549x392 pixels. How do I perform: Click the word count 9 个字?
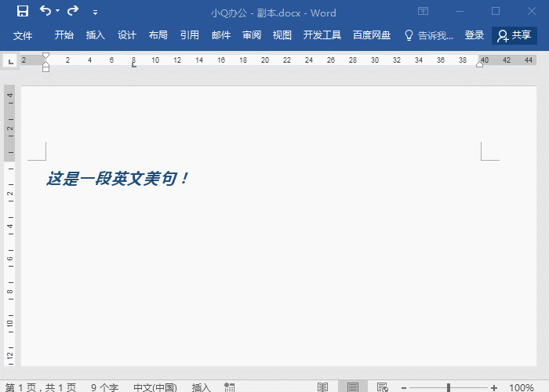coord(104,387)
